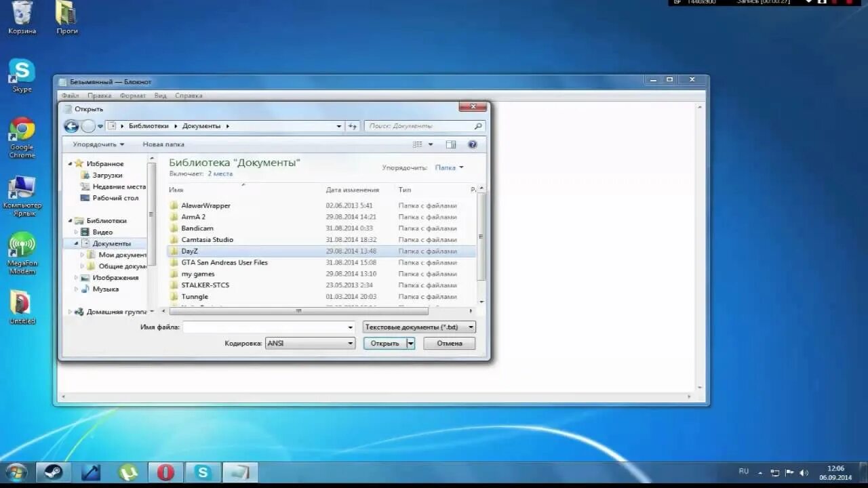The image size is (868, 488).
Task: Expand the Изображения library node
Action: coord(77,277)
